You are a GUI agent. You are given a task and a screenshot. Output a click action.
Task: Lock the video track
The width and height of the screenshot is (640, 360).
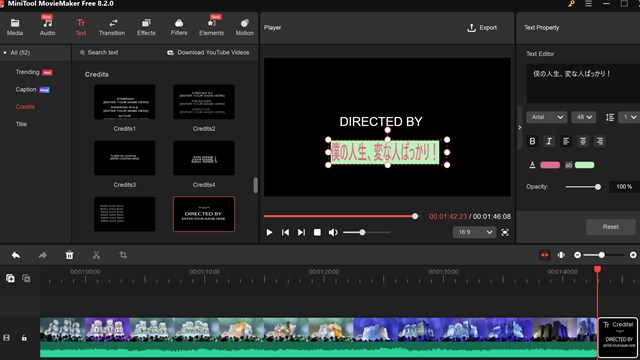tap(24, 338)
